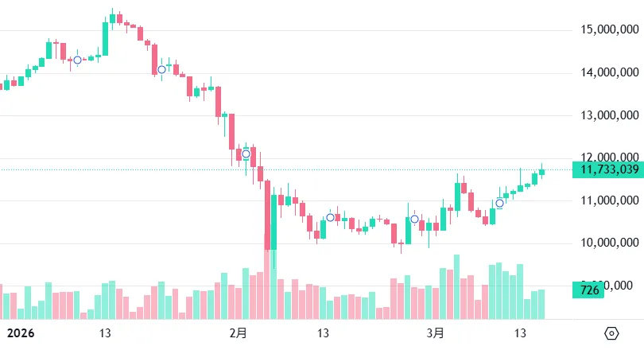Click the rightmost circle marker in March

499,203
